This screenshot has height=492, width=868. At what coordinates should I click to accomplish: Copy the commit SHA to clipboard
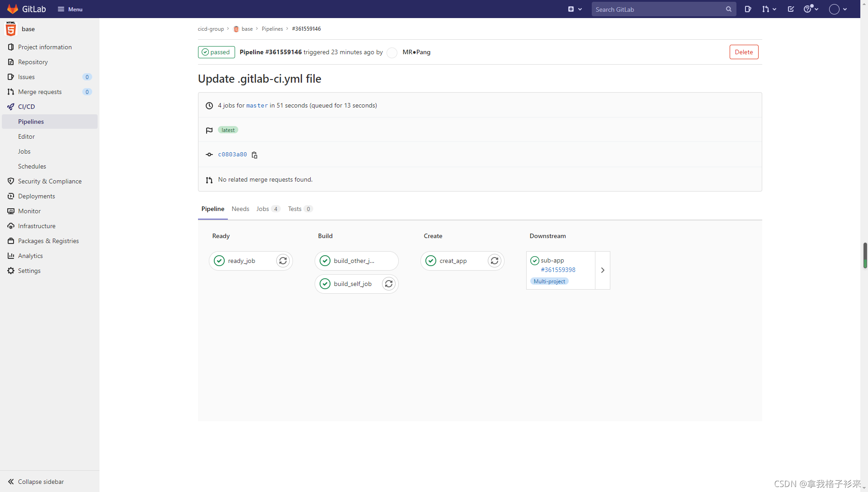(x=255, y=155)
